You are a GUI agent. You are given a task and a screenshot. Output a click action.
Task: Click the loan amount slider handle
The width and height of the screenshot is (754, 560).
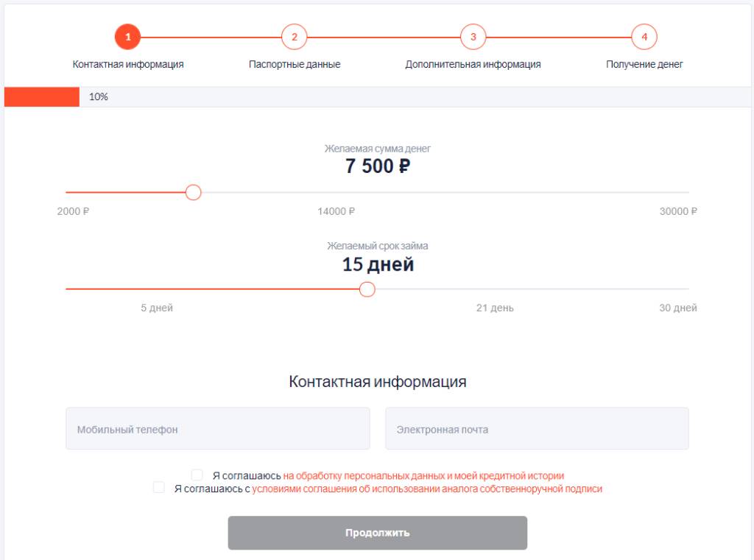[194, 192]
